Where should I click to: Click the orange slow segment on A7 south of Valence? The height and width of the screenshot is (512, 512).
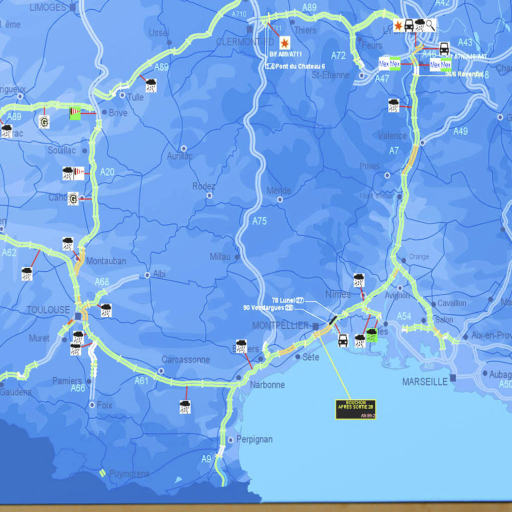409,160
